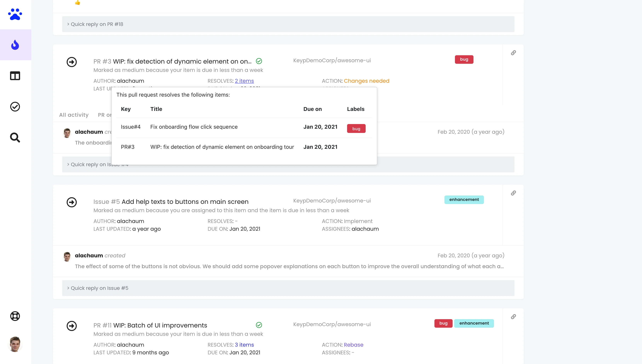Click the red bug label on PR #3
This screenshot has height=364, width=642.
click(464, 59)
